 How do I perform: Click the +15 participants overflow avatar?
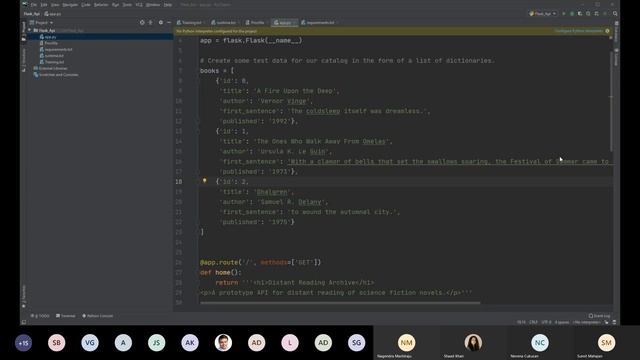coord(23,343)
